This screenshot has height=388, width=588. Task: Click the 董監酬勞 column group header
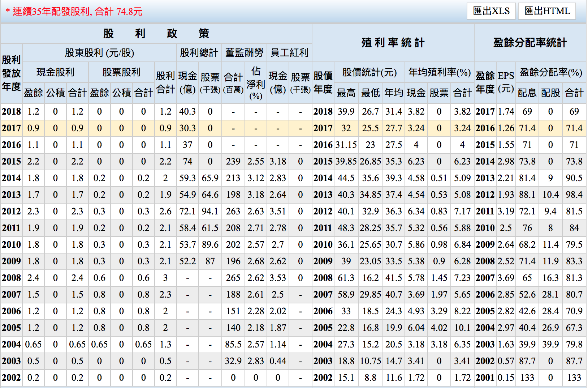(244, 53)
